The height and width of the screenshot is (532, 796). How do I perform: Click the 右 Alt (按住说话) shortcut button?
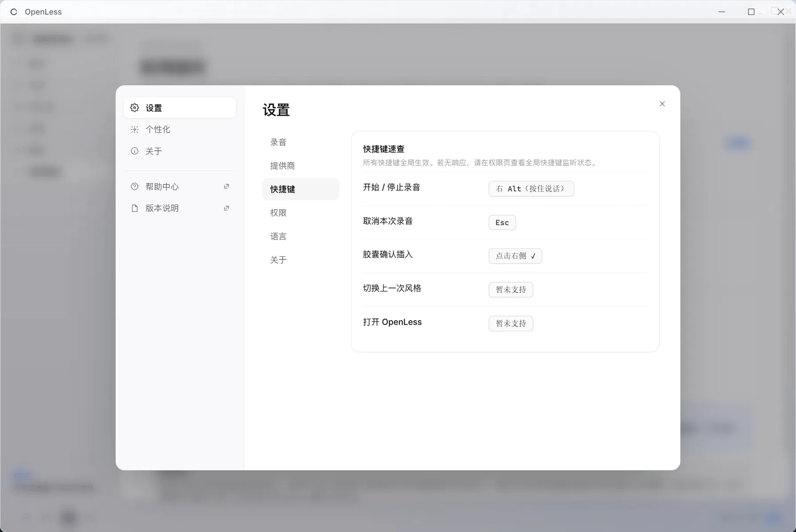point(531,189)
